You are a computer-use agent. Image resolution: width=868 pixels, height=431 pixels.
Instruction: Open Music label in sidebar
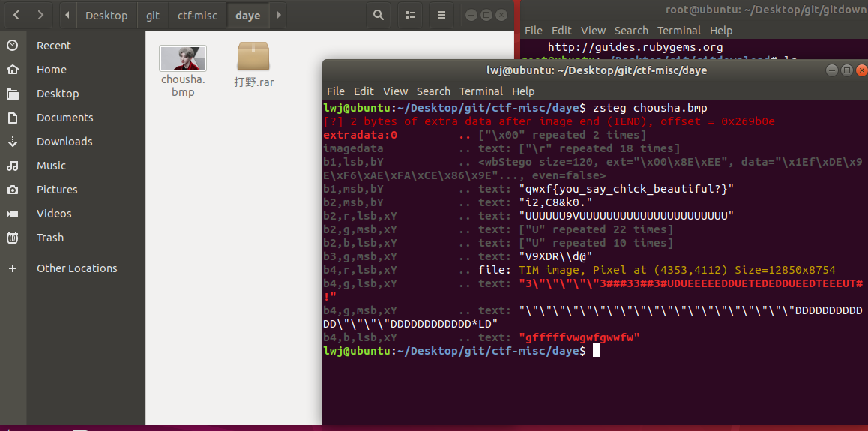click(x=51, y=166)
